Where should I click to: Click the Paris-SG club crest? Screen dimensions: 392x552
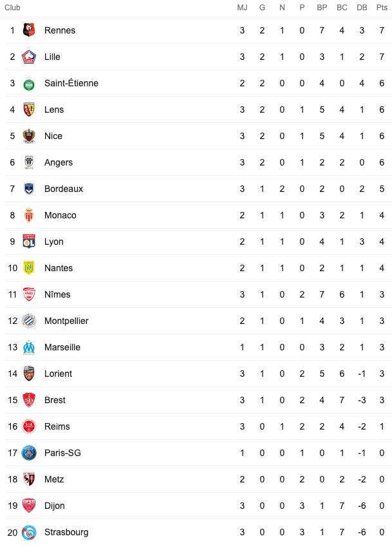click(x=29, y=453)
